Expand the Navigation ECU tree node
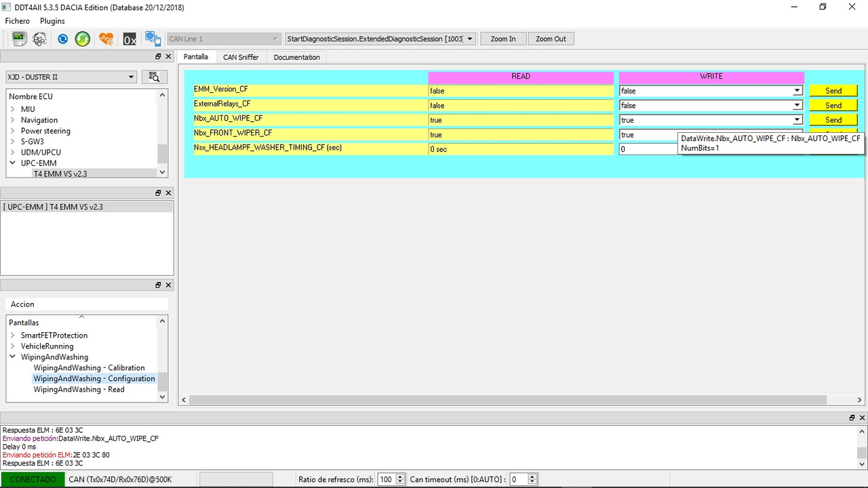The image size is (868, 488). (13, 120)
